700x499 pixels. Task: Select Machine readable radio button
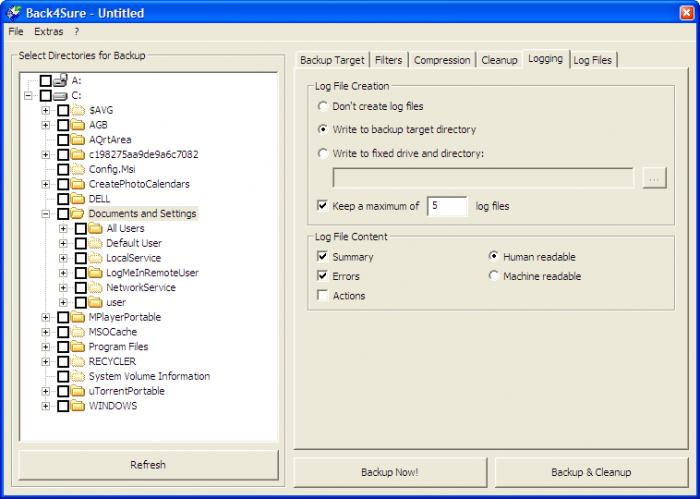pos(494,276)
